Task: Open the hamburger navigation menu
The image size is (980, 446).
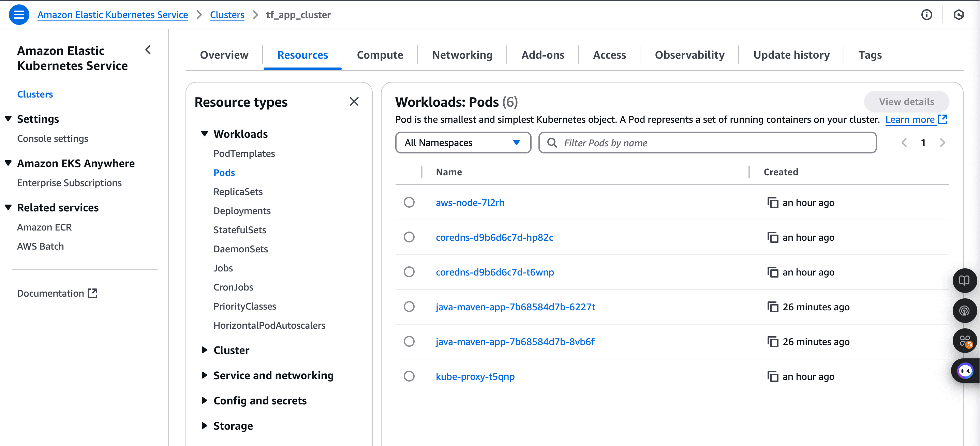Action: point(18,14)
